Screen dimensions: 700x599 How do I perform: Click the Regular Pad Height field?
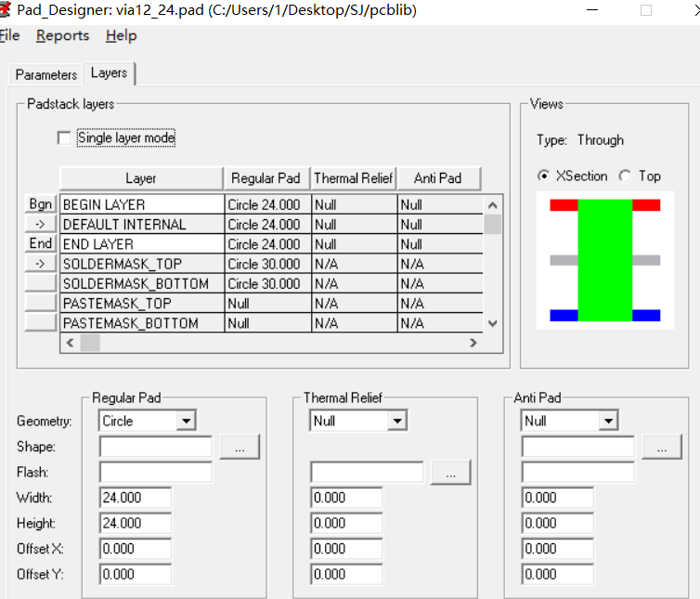coord(136,523)
